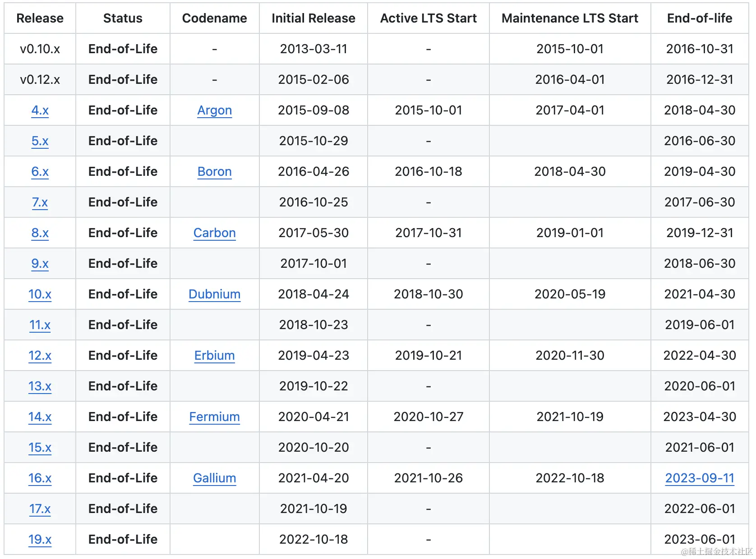Open the 14.x release link

point(40,417)
